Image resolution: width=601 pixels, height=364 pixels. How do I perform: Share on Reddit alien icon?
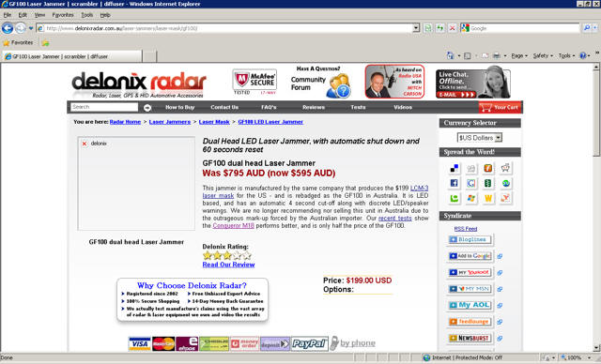(505, 168)
